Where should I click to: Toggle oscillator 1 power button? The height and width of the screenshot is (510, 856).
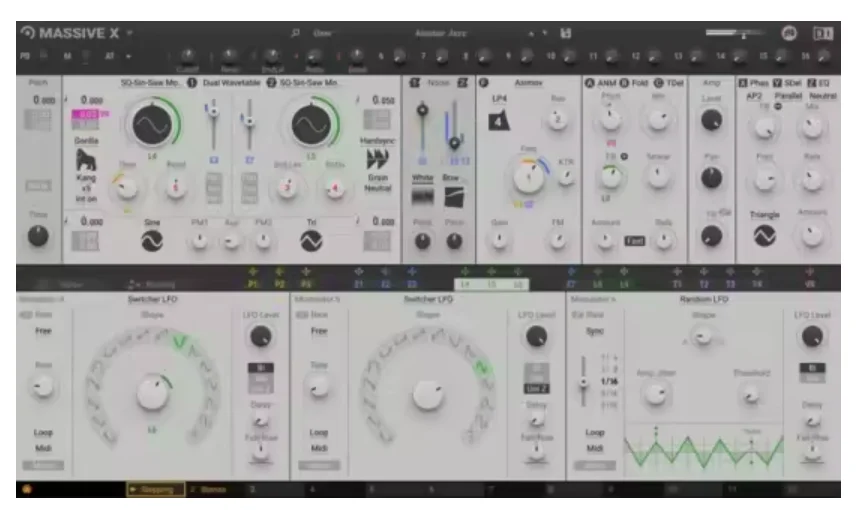pyautogui.click(x=192, y=83)
